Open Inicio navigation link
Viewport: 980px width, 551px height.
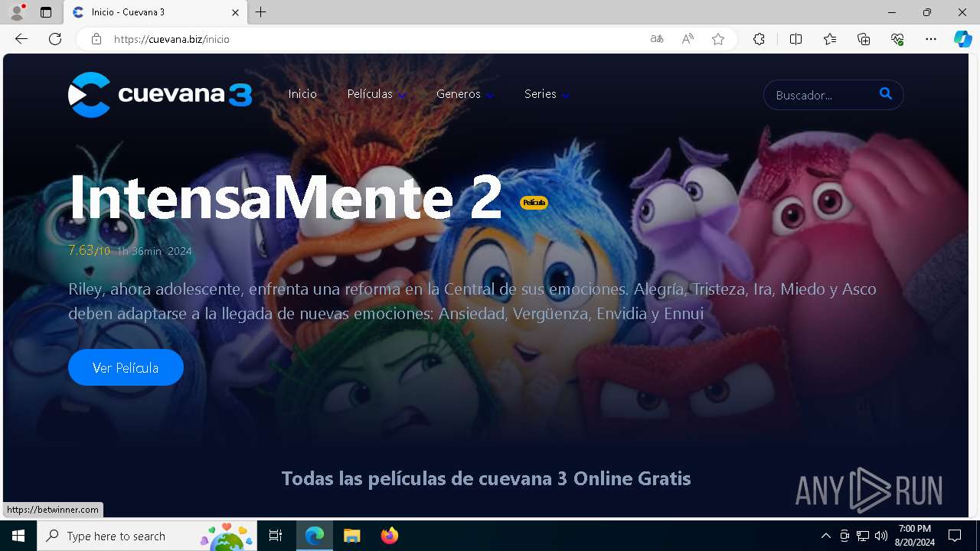(x=302, y=94)
